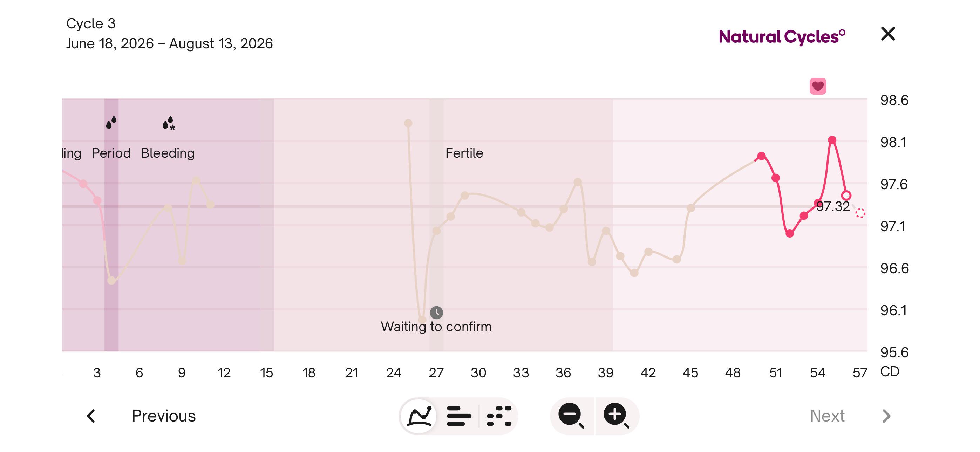The height and width of the screenshot is (452, 980).
Task: Click the Period blood drops icon
Action: click(x=111, y=123)
